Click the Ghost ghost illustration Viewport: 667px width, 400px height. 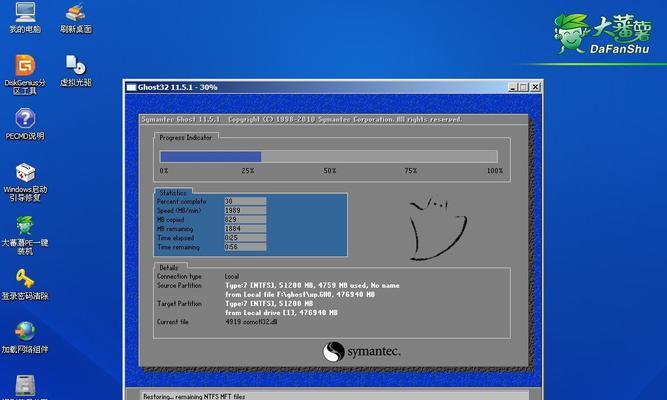[x=438, y=228]
